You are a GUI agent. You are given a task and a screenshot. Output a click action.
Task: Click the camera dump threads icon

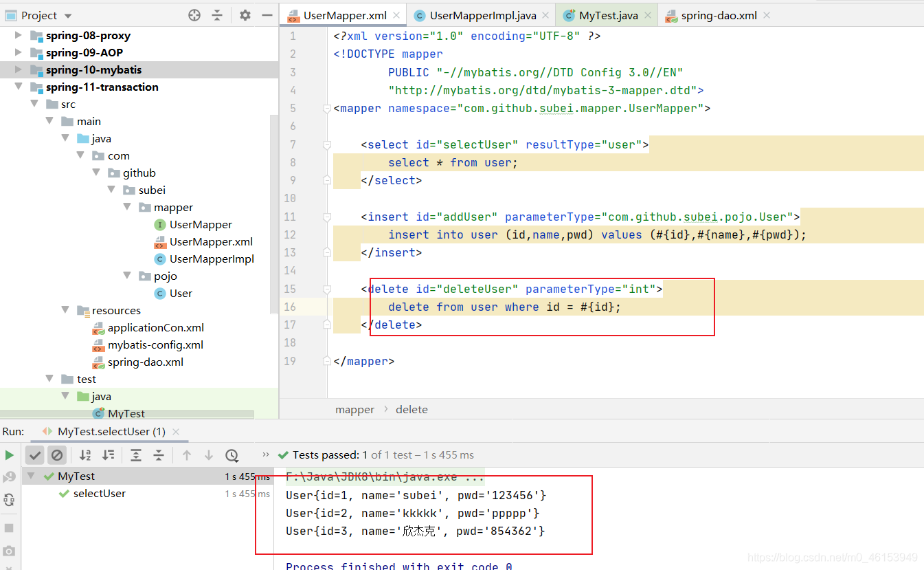point(9,551)
